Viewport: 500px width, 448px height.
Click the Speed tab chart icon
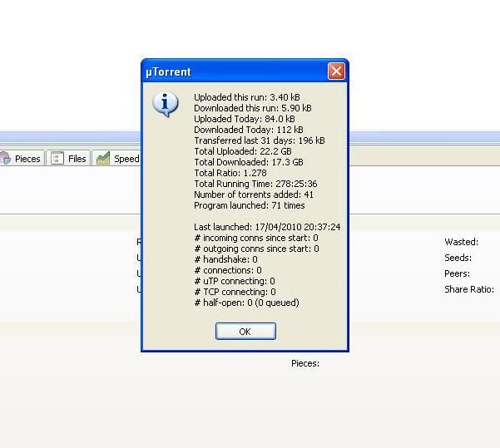pos(102,159)
